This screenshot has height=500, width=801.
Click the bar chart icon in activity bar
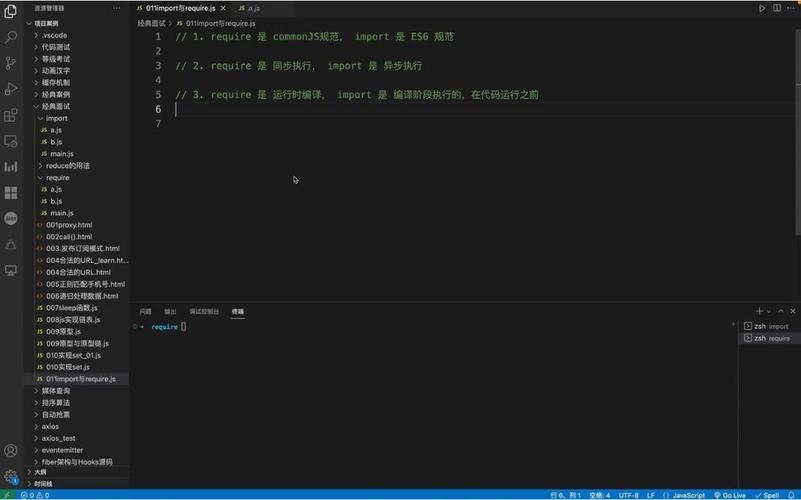tap(10, 167)
